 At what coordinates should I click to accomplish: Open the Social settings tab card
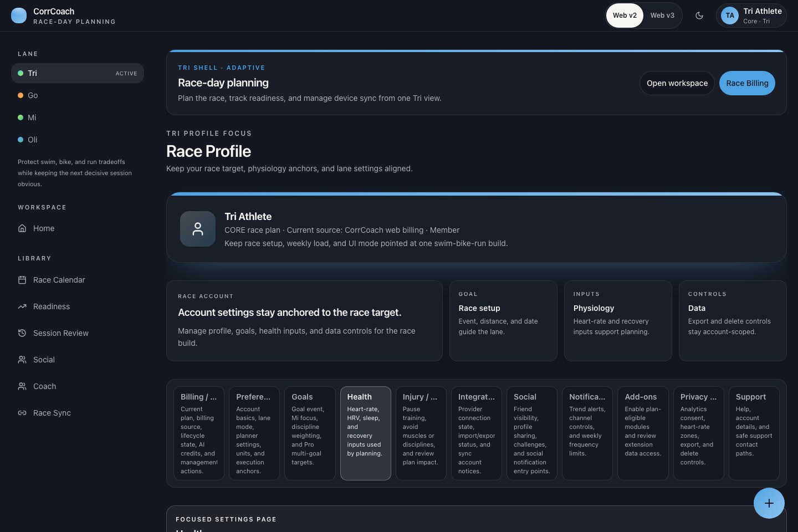coord(532,433)
